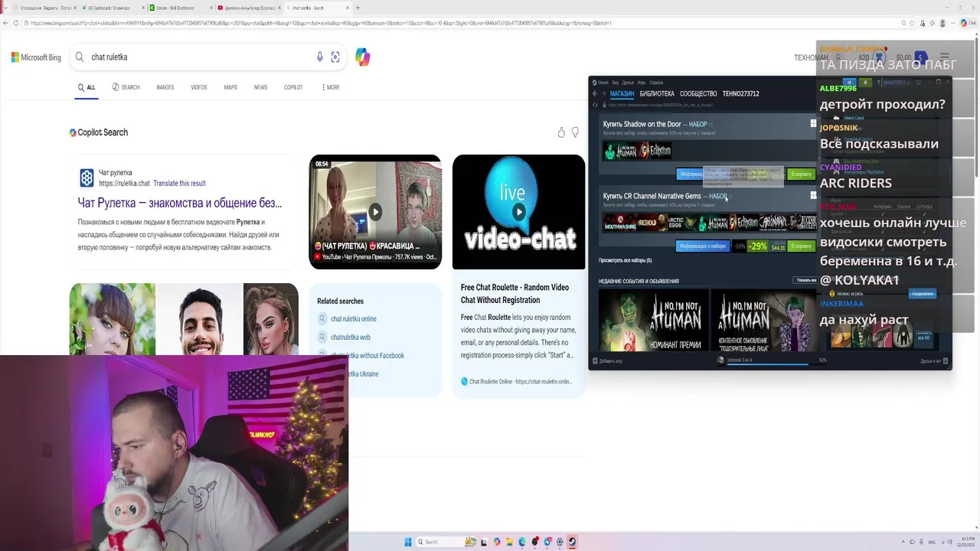Open MAPS results tab

click(230, 87)
